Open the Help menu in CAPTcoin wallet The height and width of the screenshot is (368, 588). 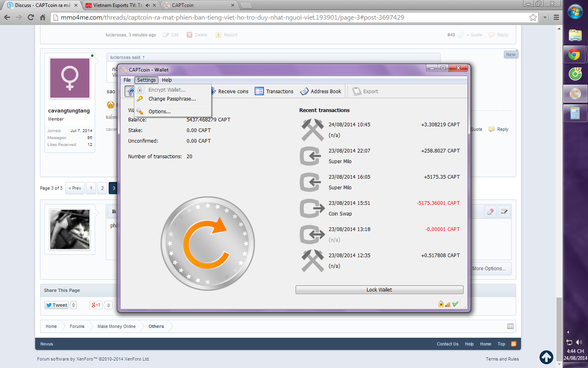pos(167,80)
